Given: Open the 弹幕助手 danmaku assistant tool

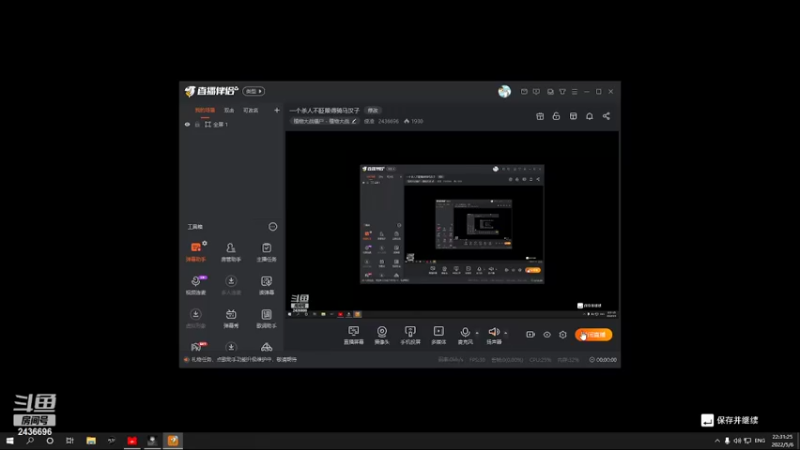Looking at the screenshot, I should coord(196,252).
